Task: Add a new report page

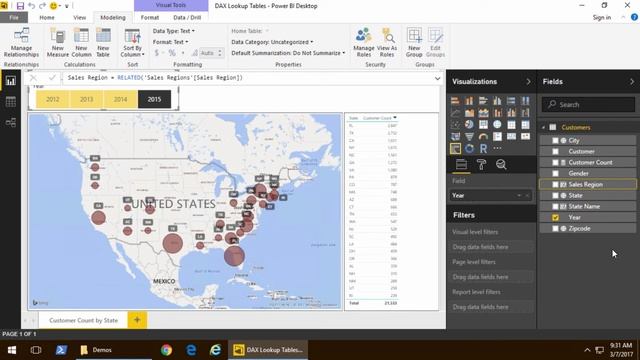Action: [137, 320]
